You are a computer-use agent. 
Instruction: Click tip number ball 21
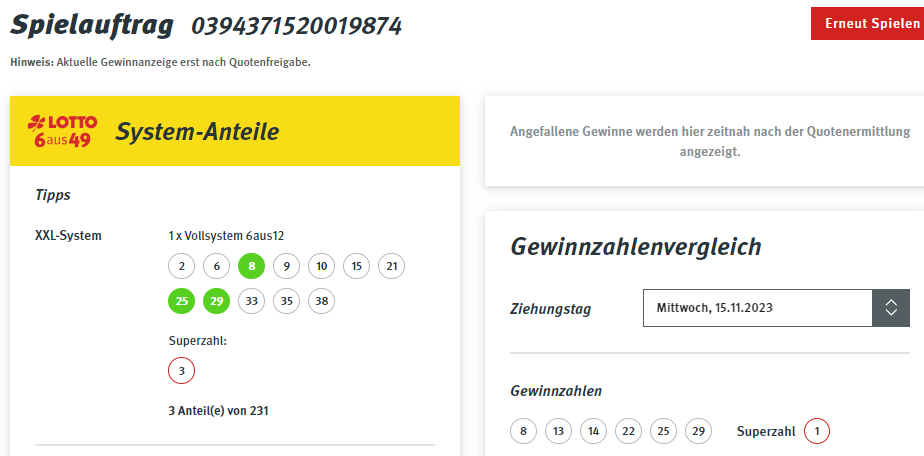click(x=391, y=266)
